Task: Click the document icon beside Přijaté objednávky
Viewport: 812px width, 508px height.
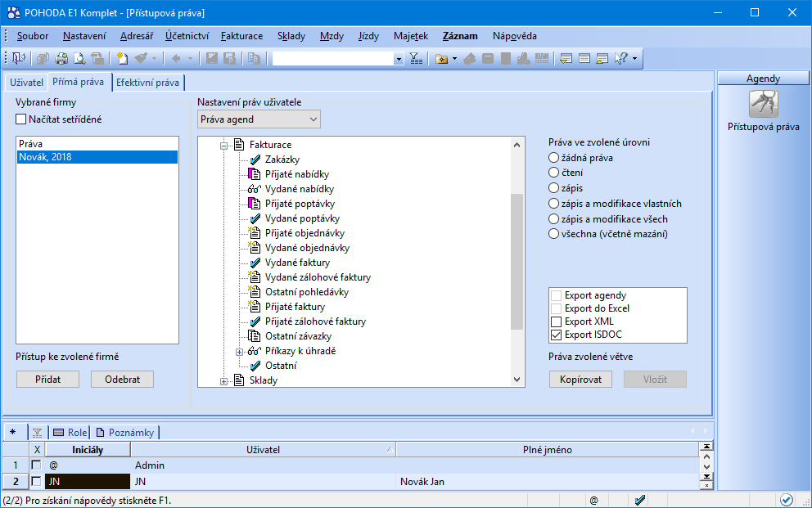Action: [x=254, y=233]
